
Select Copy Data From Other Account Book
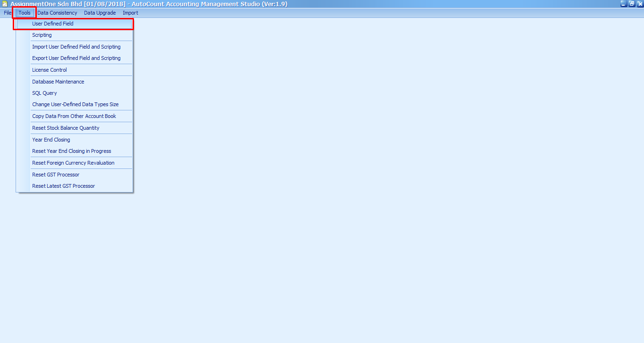click(x=75, y=116)
